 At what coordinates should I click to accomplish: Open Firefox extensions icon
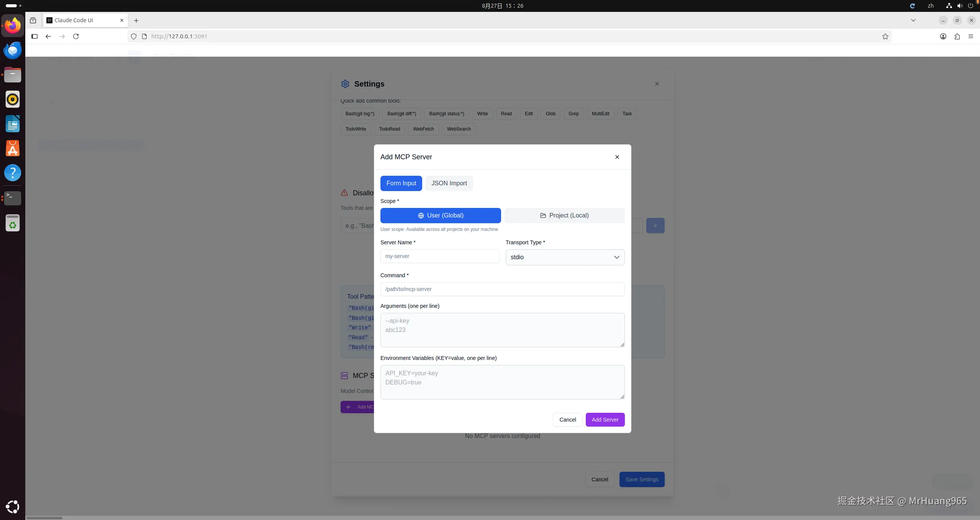957,36
